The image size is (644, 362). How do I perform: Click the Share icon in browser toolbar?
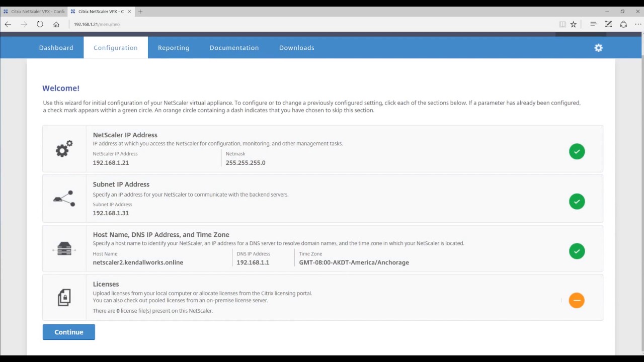[623, 24]
